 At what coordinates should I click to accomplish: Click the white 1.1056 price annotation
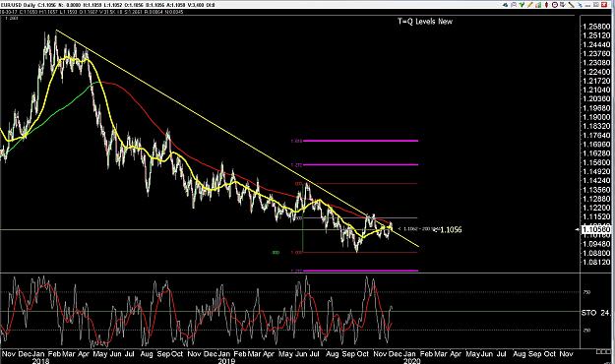(x=451, y=229)
